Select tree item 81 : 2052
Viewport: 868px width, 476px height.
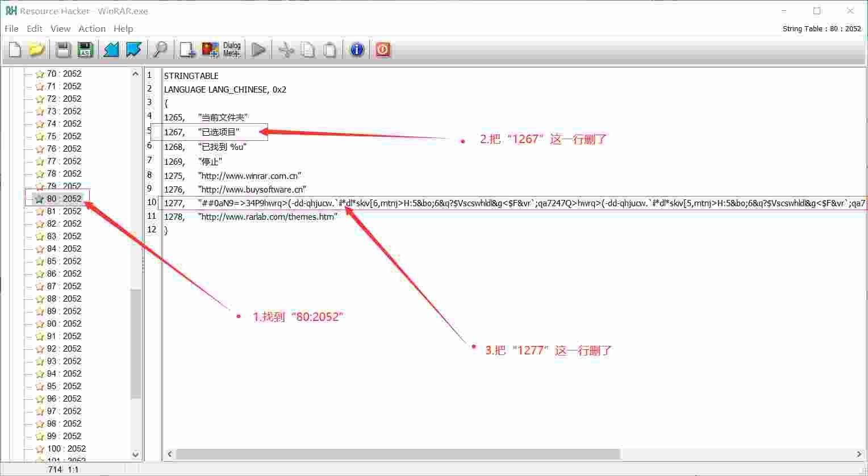[64, 211]
